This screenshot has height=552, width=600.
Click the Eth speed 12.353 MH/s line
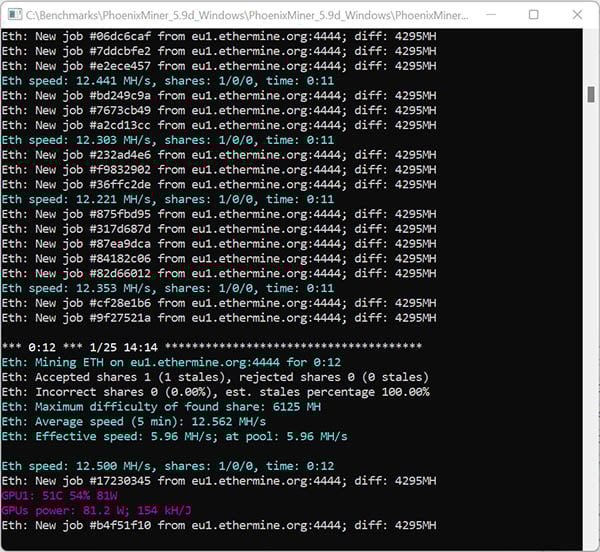coord(168,288)
